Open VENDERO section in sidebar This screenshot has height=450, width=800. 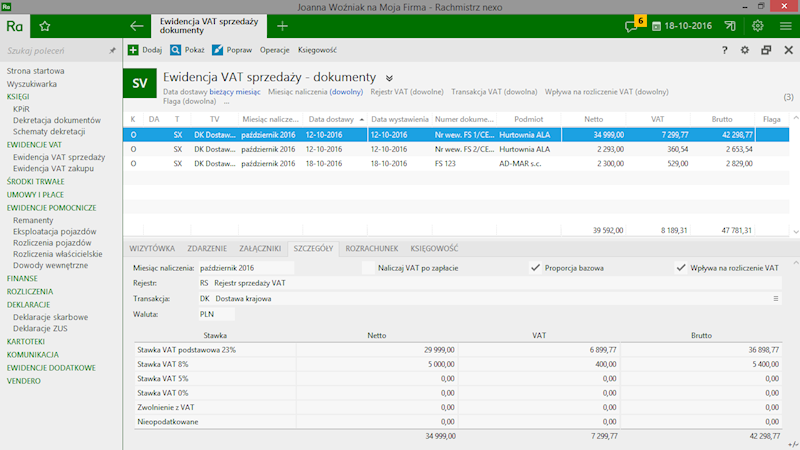pyautogui.click(x=23, y=381)
